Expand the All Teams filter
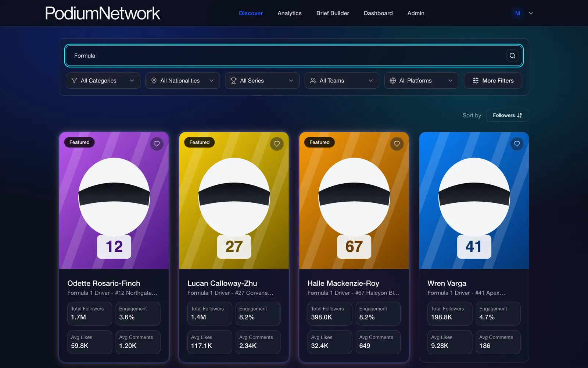This screenshot has width=588, height=368. point(342,81)
